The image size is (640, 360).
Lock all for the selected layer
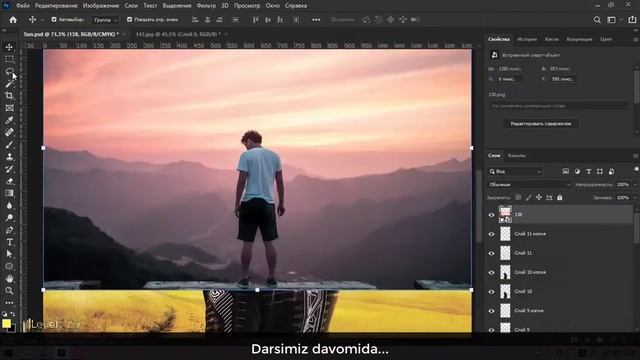[560, 198]
